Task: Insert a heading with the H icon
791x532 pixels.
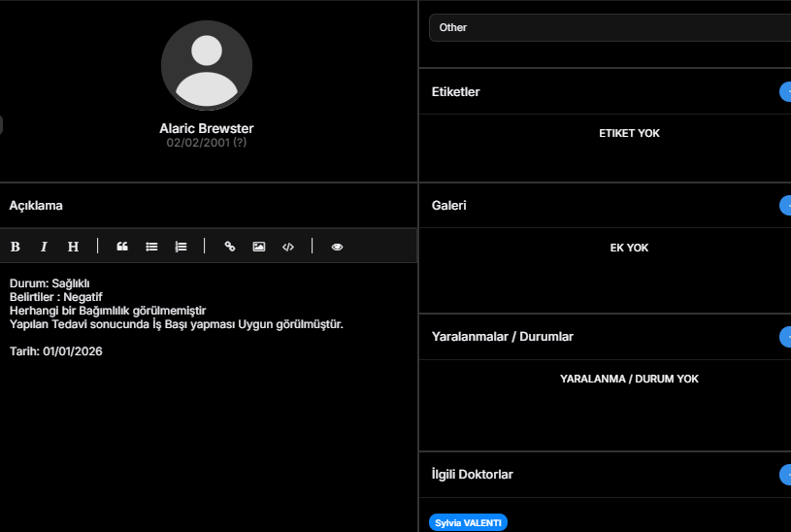Action: click(x=73, y=247)
